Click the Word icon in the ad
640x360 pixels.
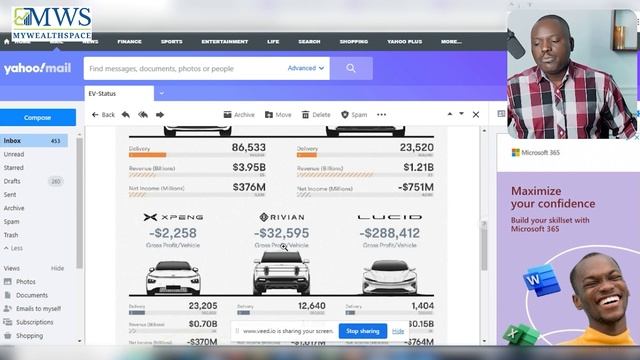click(542, 280)
